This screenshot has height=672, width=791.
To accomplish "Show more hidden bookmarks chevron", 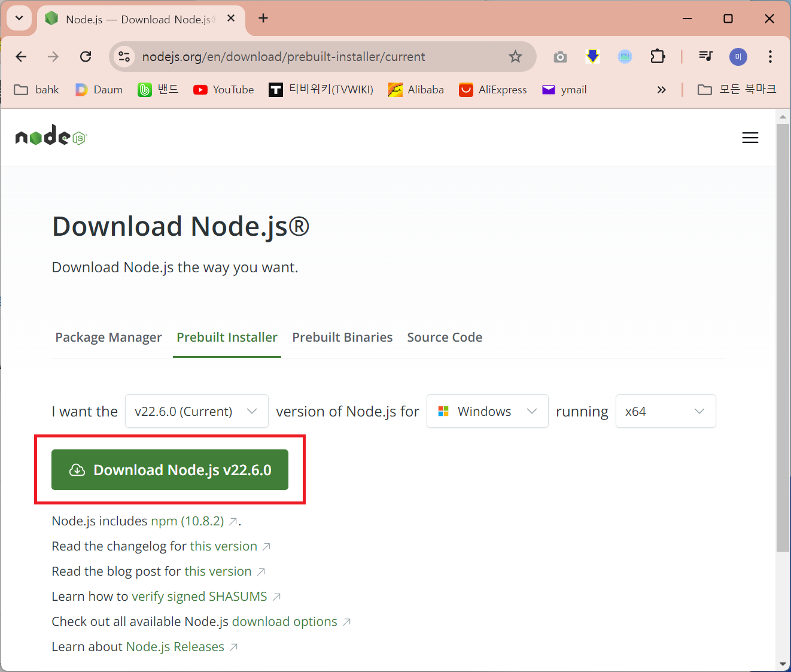I will coord(661,90).
